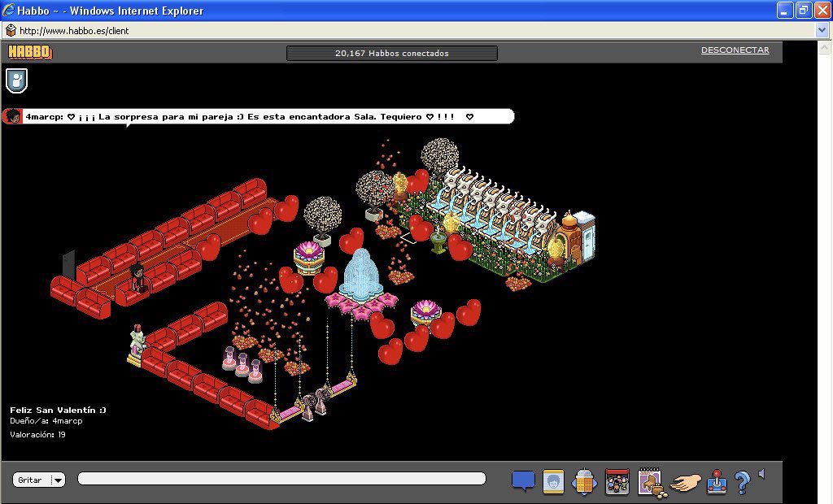Image resolution: width=833 pixels, height=504 pixels.
Task: Click the 4marcp chat message bubble
Action: (258, 116)
